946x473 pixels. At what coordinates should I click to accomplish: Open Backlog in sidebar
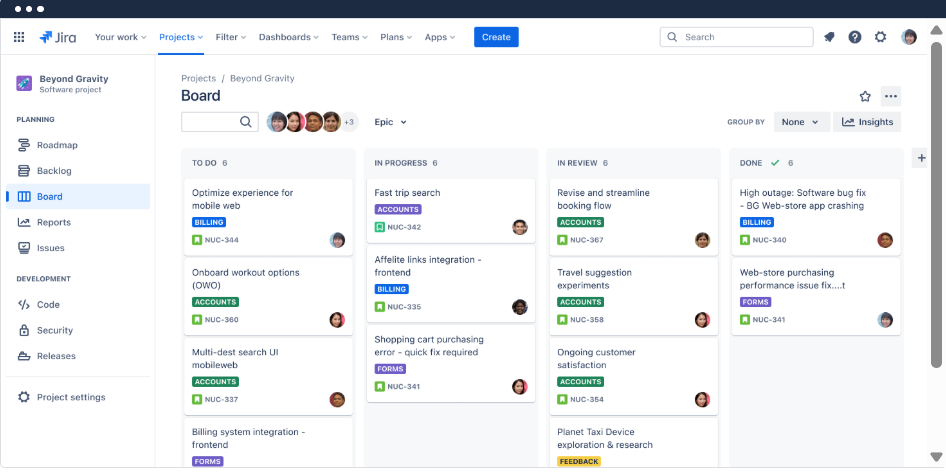(78, 171)
